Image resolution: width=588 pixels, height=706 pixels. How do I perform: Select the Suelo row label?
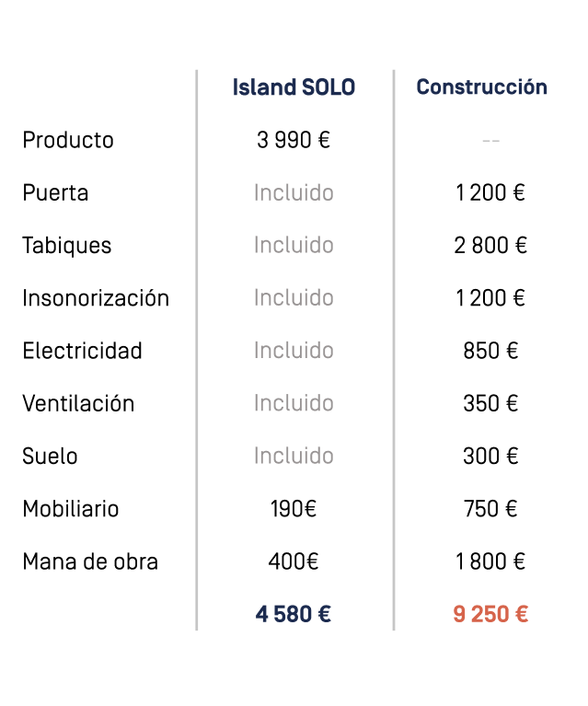[50, 457]
